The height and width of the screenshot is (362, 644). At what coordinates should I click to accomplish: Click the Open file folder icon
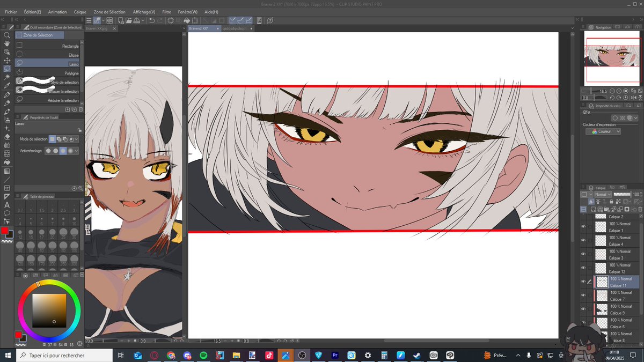click(129, 20)
